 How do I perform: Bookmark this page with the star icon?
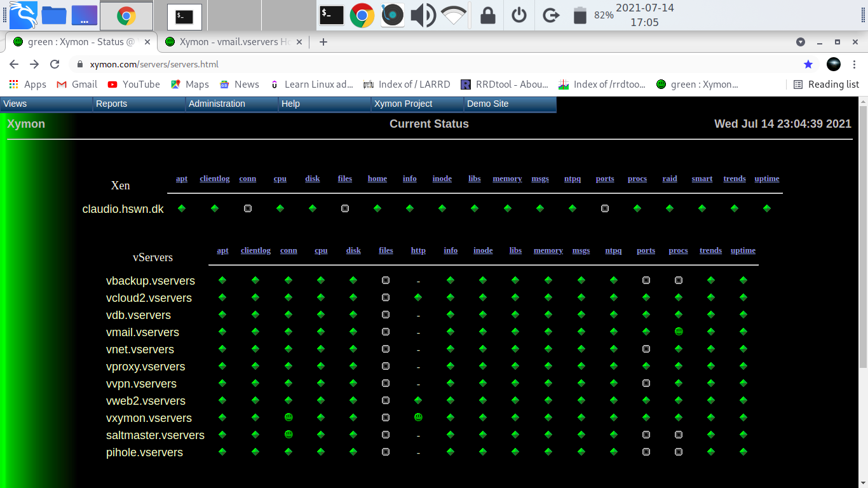tap(808, 64)
